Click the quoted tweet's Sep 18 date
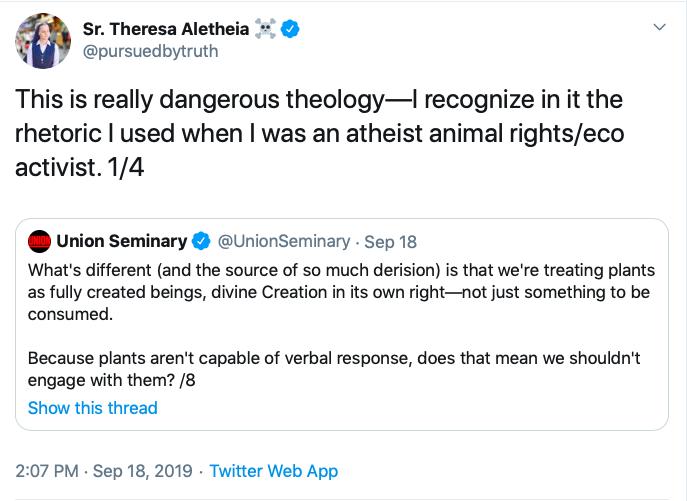 (x=391, y=241)
